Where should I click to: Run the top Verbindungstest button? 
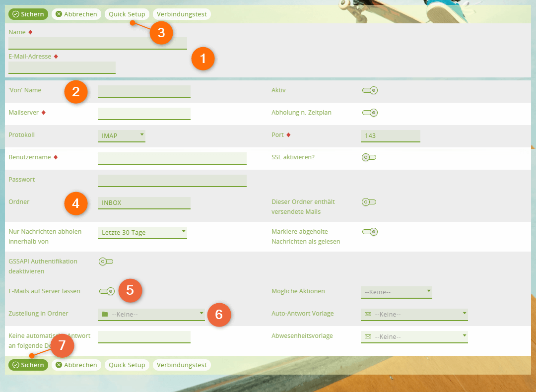pos(182,14)
